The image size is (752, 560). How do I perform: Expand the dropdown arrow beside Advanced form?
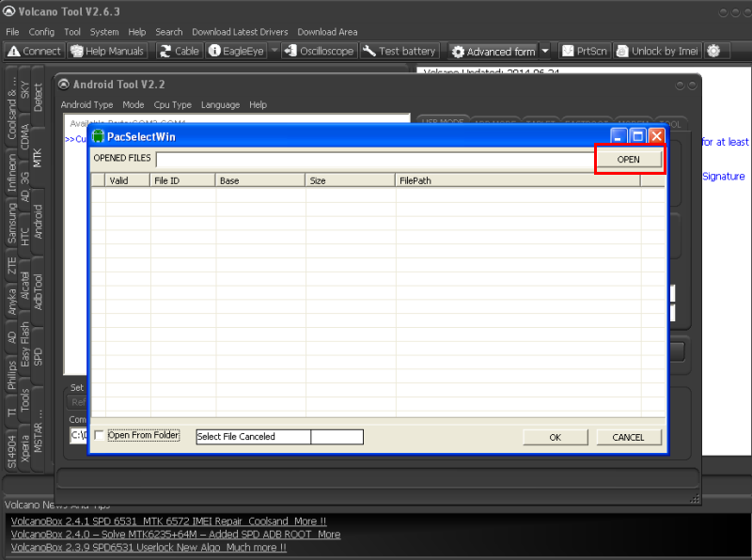click(x=545, y=51)
